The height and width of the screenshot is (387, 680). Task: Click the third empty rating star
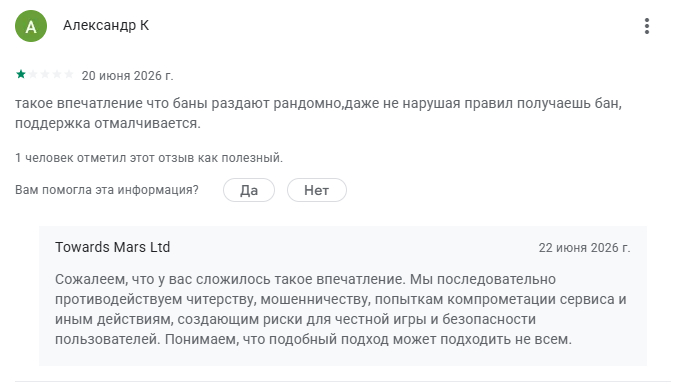[x=45, y=74]
